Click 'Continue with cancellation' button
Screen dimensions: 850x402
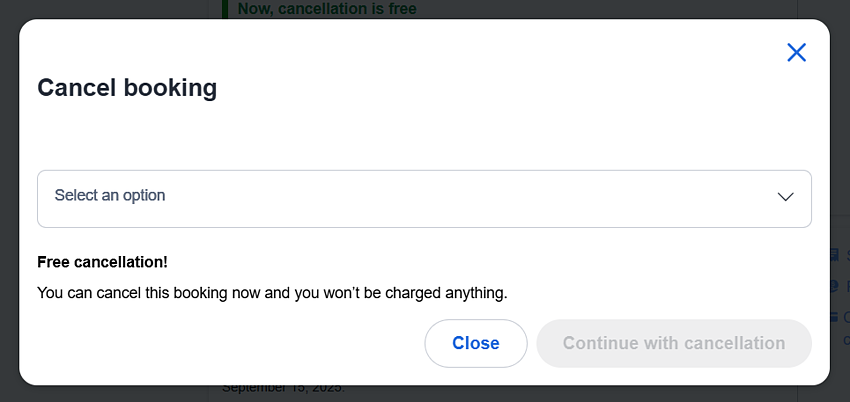674,343
